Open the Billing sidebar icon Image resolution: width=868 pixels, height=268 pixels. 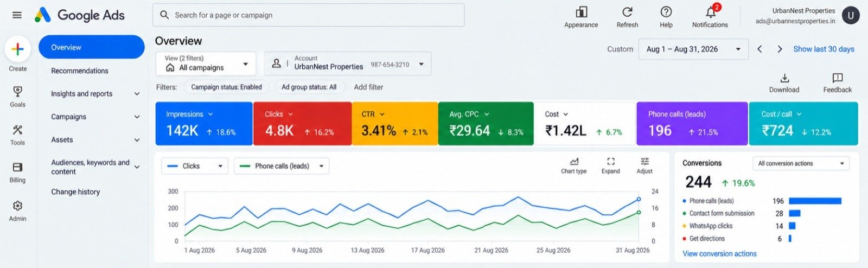pos(17,172)
